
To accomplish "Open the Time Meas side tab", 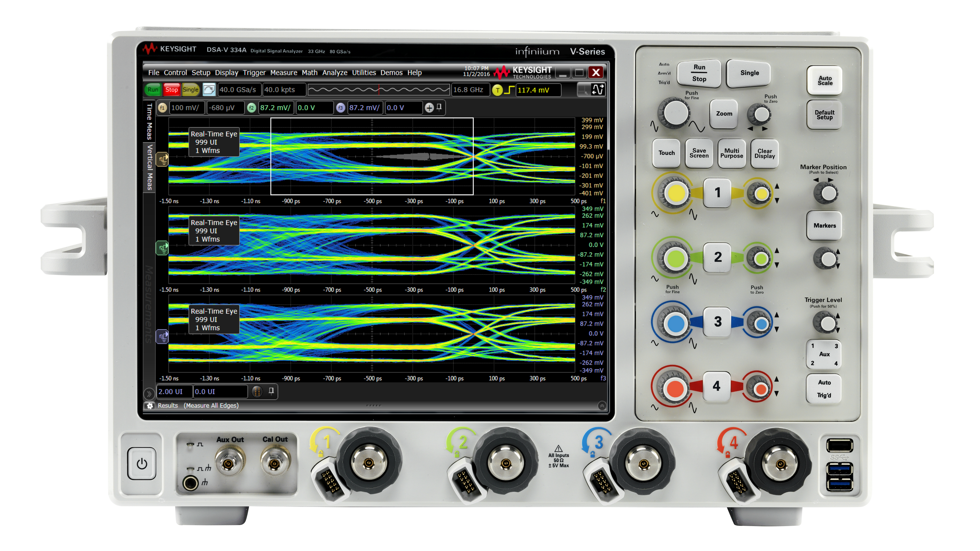I will [x=149, y=122].
